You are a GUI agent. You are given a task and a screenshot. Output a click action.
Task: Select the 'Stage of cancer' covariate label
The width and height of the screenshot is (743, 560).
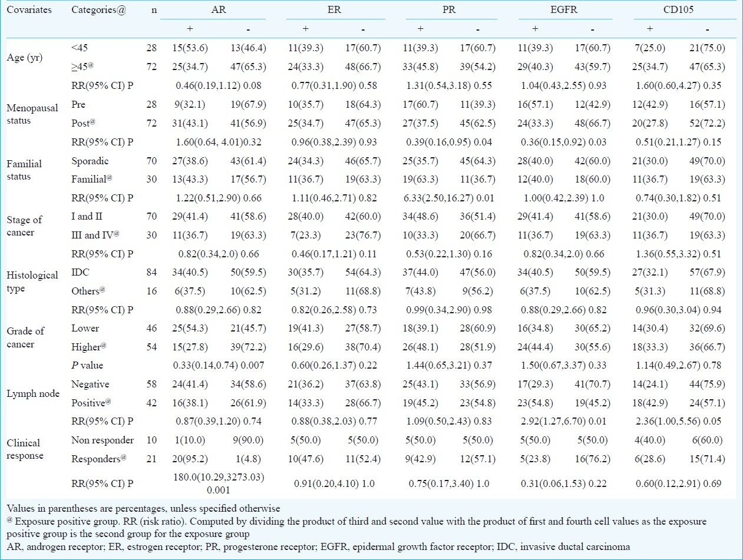click(x=25, y=226)
